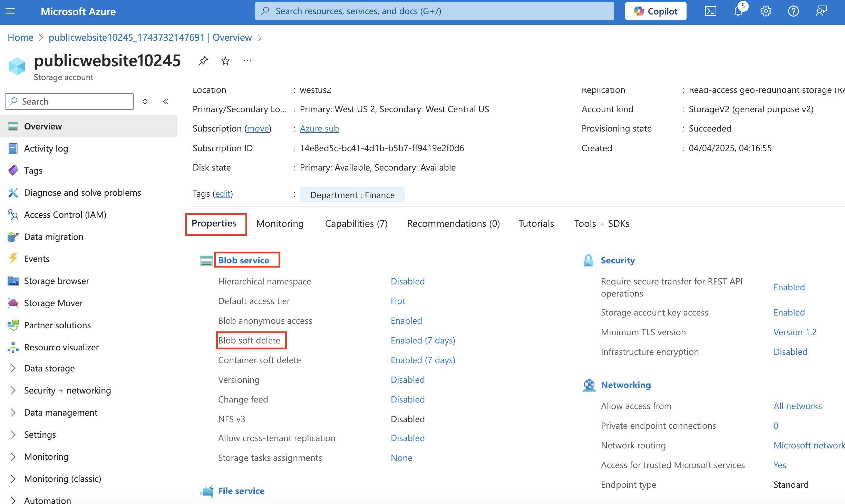Click the Resource visualizer icon
This screenshot has height=504, width=845.
pos(13,347)
